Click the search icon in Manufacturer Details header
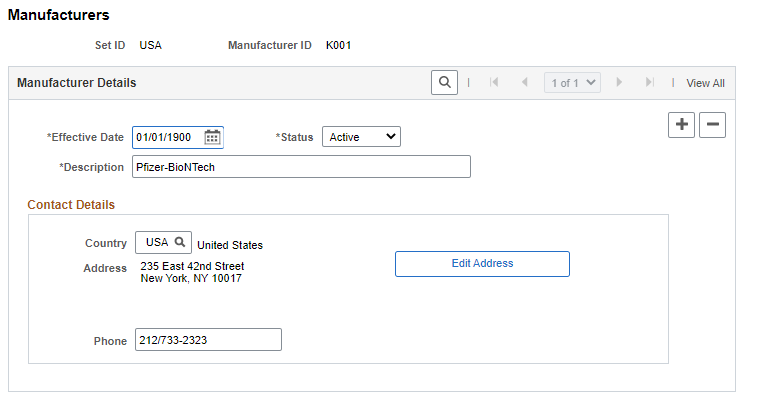Viewport: 762px width, 396px height. 444,83
